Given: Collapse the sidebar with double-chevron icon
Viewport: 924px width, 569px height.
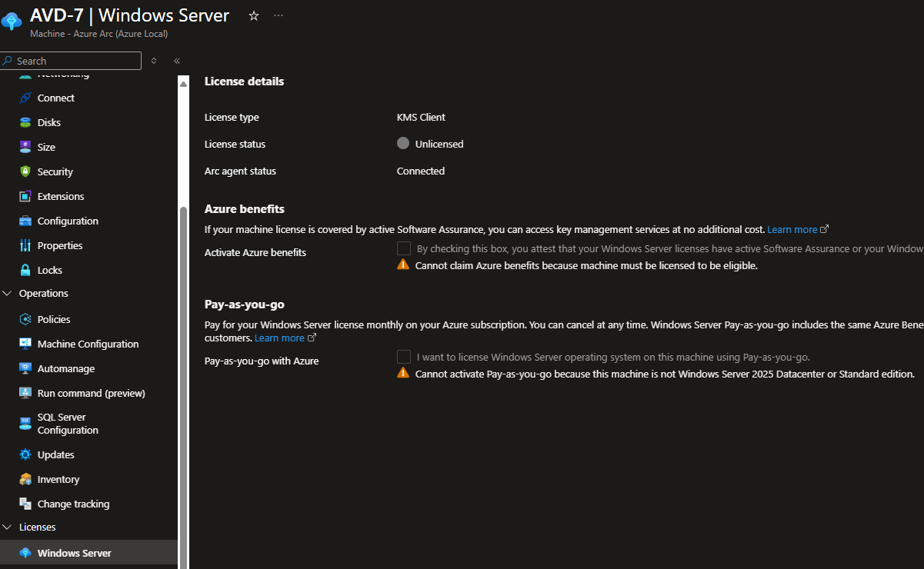Looking at the screenshot, I should coord(177,61).
